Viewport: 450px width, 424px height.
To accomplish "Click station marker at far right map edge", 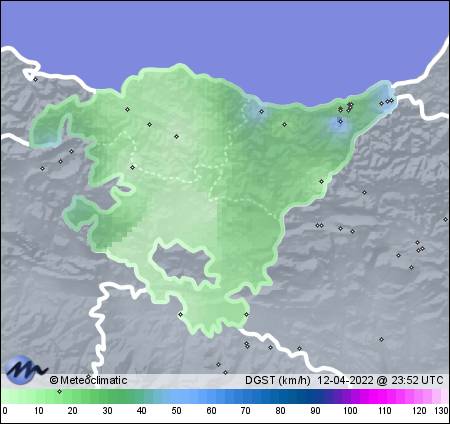I will [445, 219].
